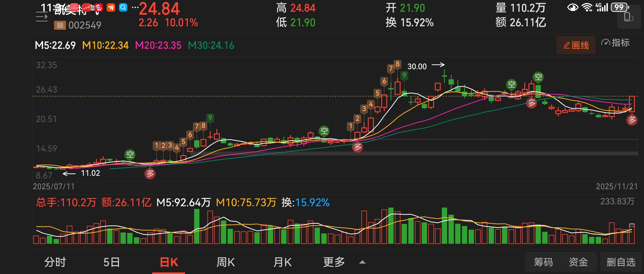644x274 pixels.
Task: Tap the latest red 多 signal marker
Action: (632, 120)
